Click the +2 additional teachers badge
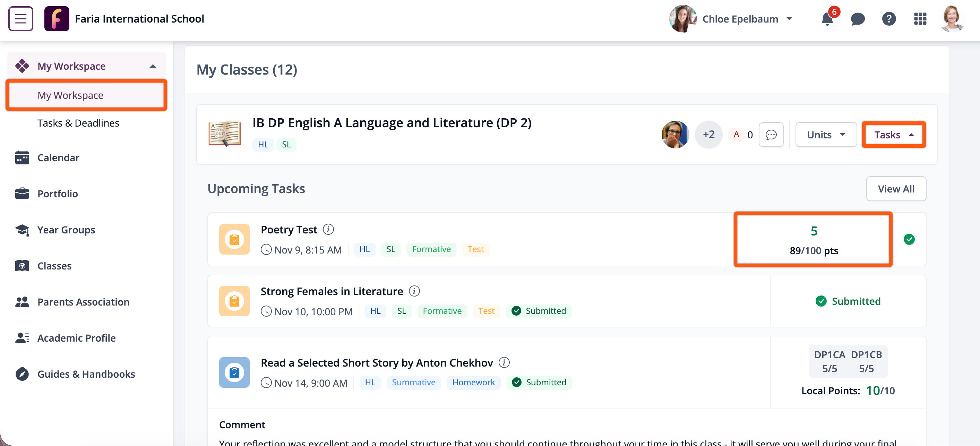Viewport: 980px width, 446px height. coord(708,135)
